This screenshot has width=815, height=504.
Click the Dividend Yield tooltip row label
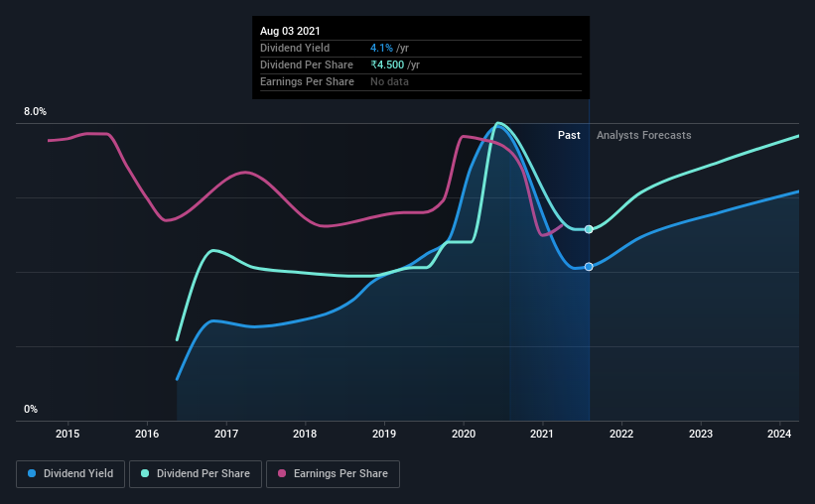295,48
